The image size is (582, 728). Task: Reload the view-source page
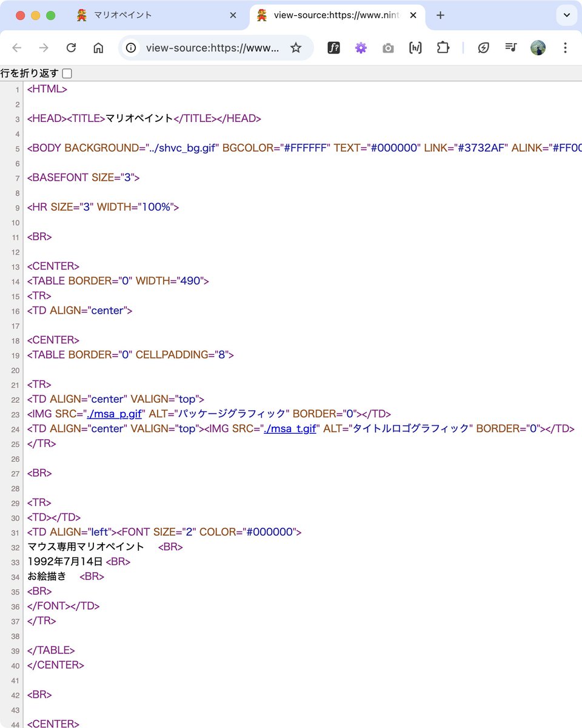pos(71,48)
